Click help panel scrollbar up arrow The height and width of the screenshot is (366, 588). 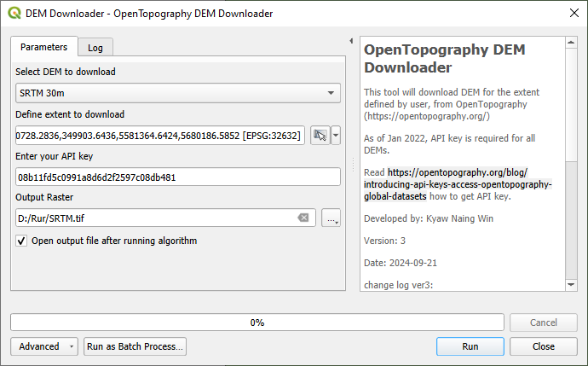click(x=571, y=43)
